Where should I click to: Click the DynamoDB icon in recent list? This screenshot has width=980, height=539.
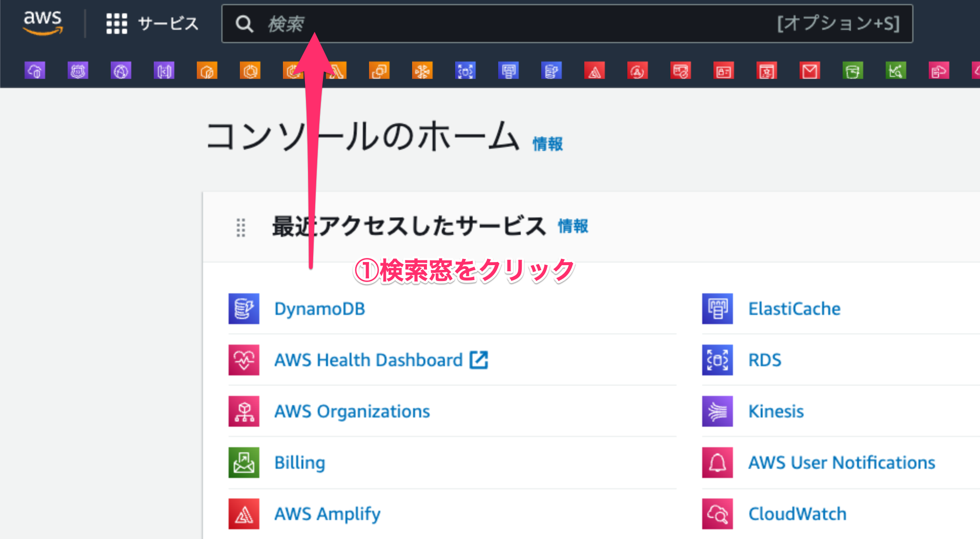tap(244, 309)
